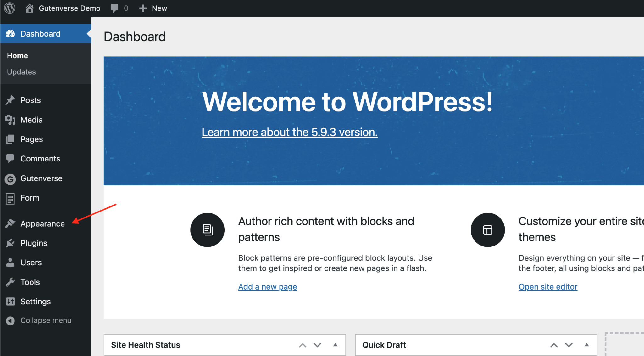644x356 pixels.
Task: Click the WordPress logo in the admin bar
Action: 9,8
